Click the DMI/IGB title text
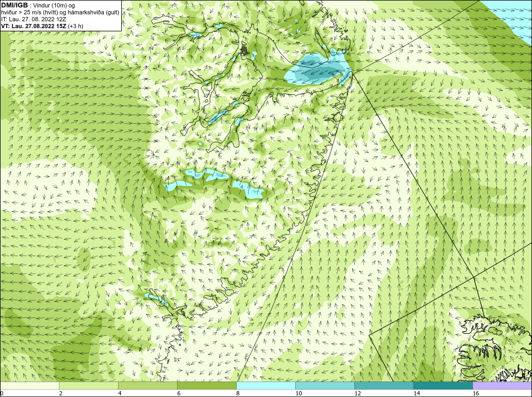The width and height of the screenshot is (532, 397). point(14,5)
